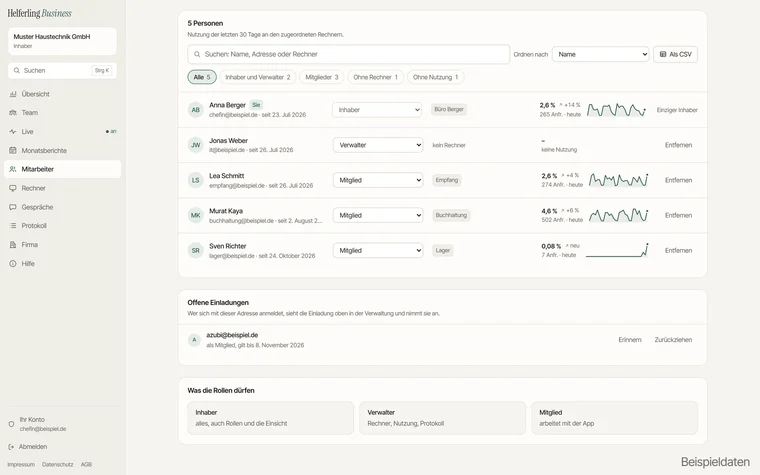Open the Datenschutz footer link
The height and width of the screenshot is (475, 760).
point(58,464)
